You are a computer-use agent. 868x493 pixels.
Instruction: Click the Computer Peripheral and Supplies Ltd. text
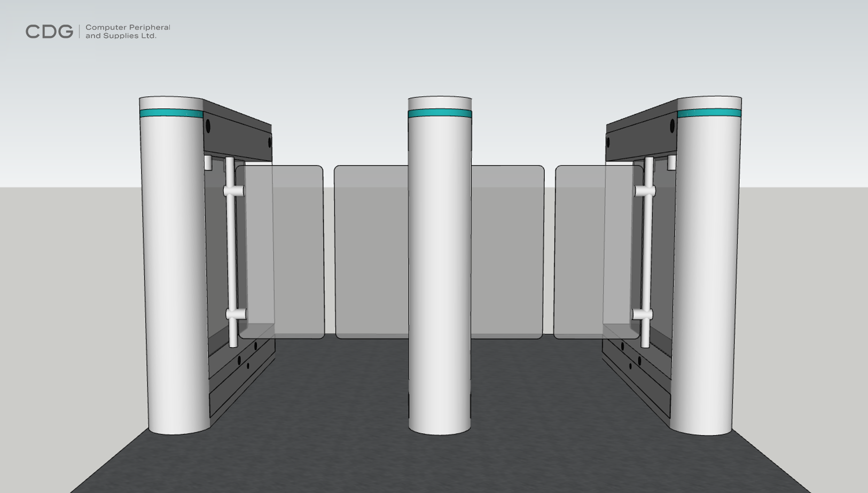[x=128, y=32]
